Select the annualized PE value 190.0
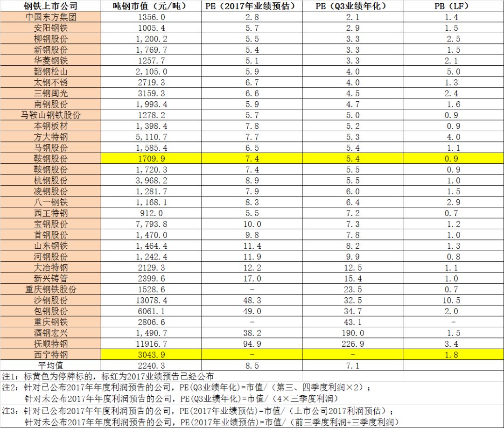 point(353,333)
